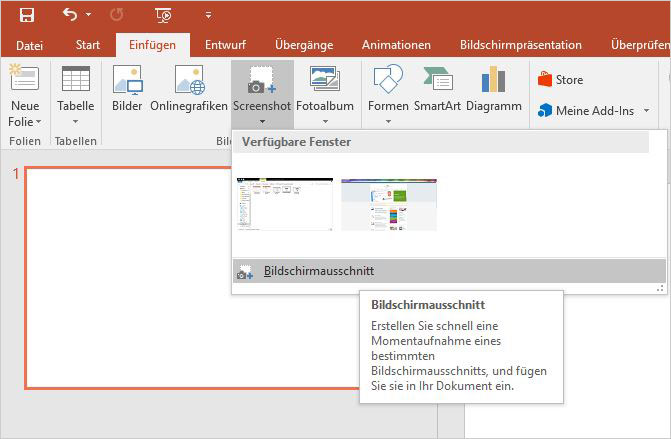Click the Neue Folie icon
The height and width of the screenshot is (439, 671).
point(24,77)
